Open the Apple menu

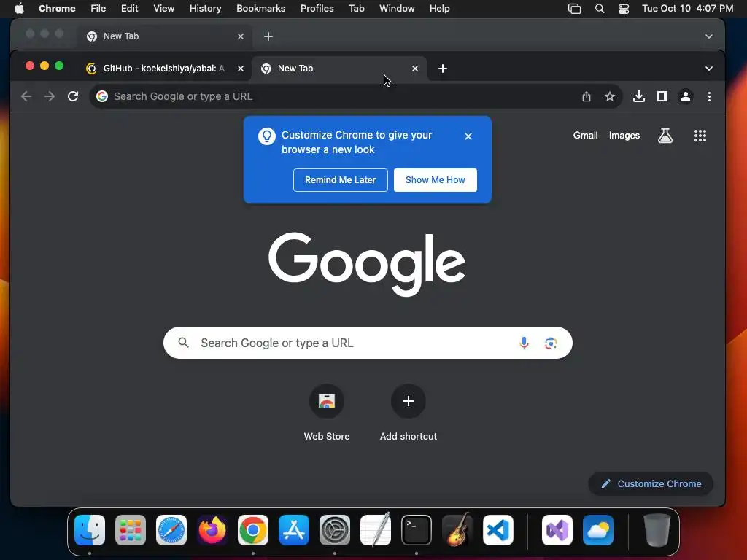tap(19, 9)
